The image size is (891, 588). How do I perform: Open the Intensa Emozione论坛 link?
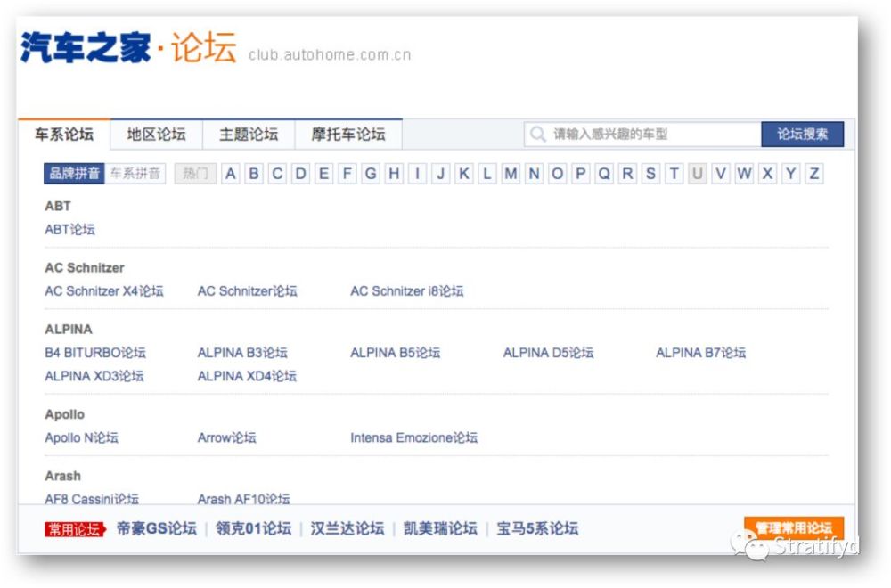413,438
